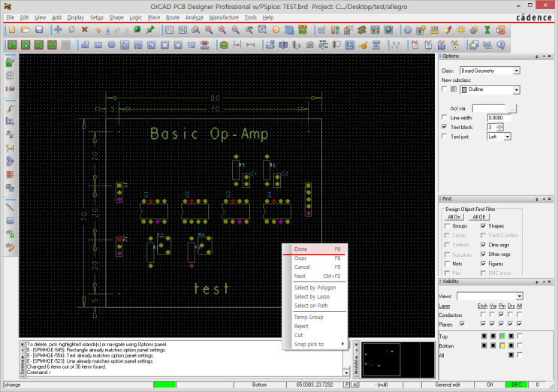
Task: Open the Views dropdown in Visibility
Action: point(519,297)
